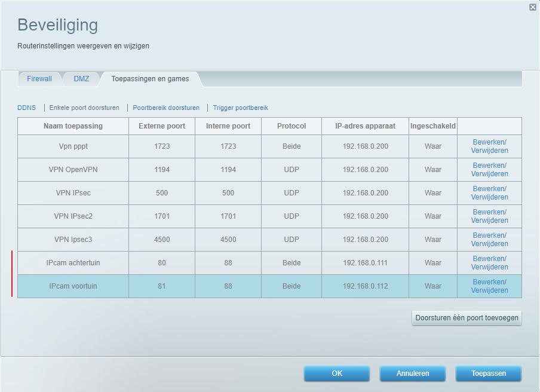Click external port 1701 for VPN IPsec2
This screenshot has height=392, width=540.
point(162,216)
